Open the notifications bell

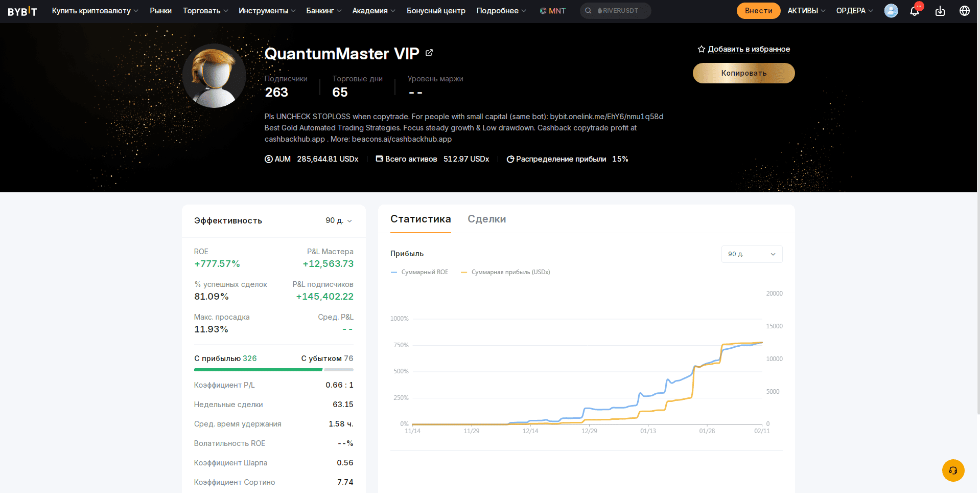[915, 11]
